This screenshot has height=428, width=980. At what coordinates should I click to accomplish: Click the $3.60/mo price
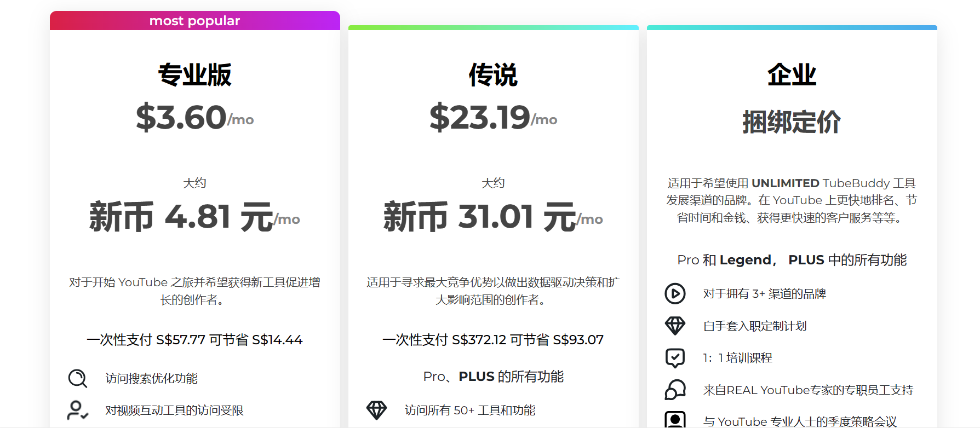click(x=195, y=118)
